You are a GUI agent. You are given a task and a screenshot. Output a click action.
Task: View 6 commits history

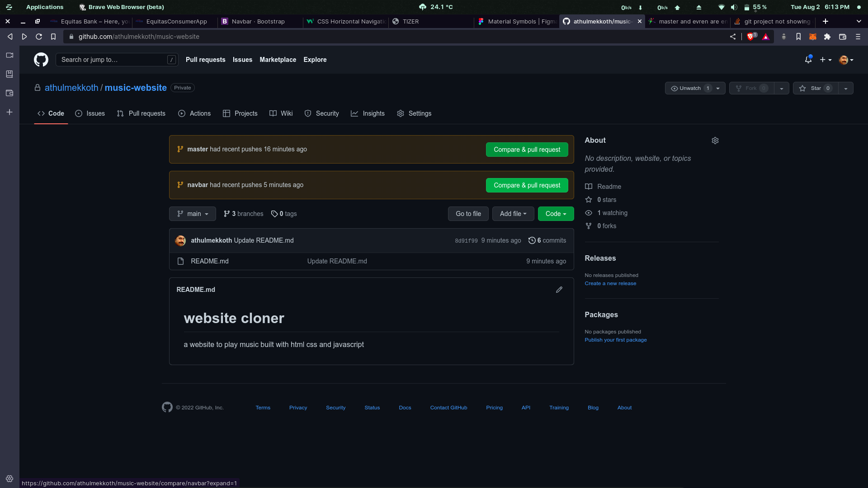coord(547,241)
